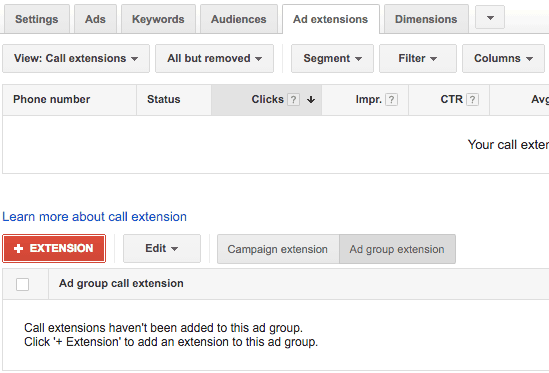Open the help icon next to Clicks

[293, 100]
